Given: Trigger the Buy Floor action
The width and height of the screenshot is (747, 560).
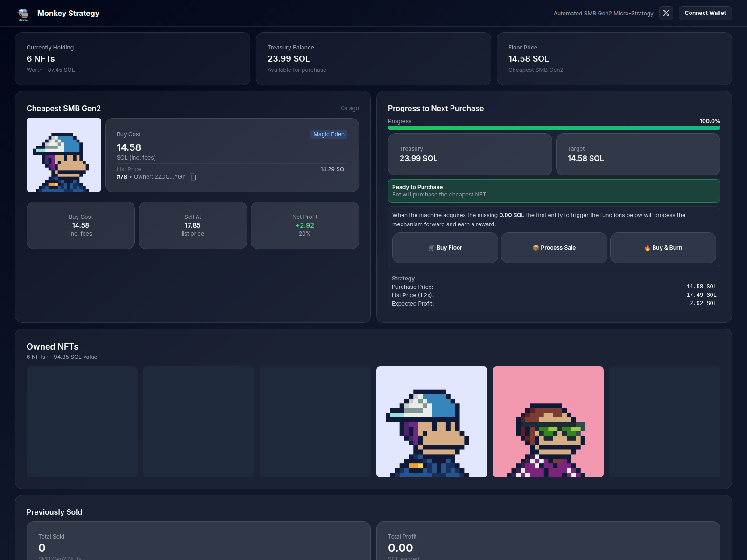Looking at the screenshot, I should tap(445, 248).
